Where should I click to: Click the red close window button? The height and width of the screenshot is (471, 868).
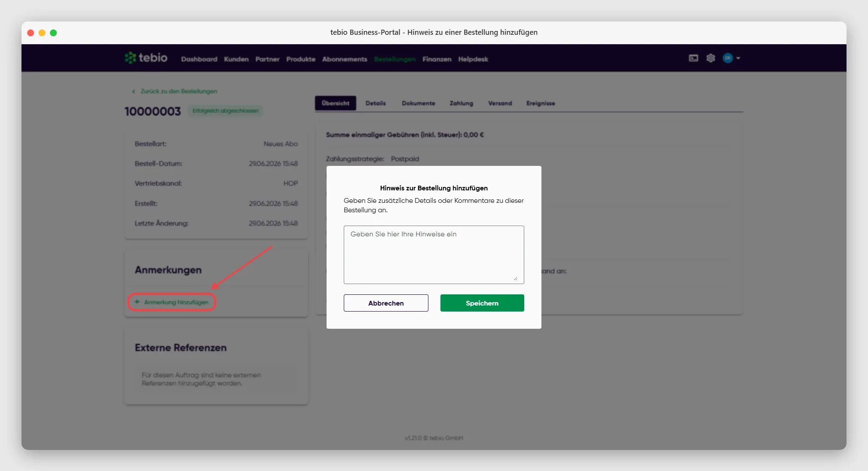tap(31, 33)
